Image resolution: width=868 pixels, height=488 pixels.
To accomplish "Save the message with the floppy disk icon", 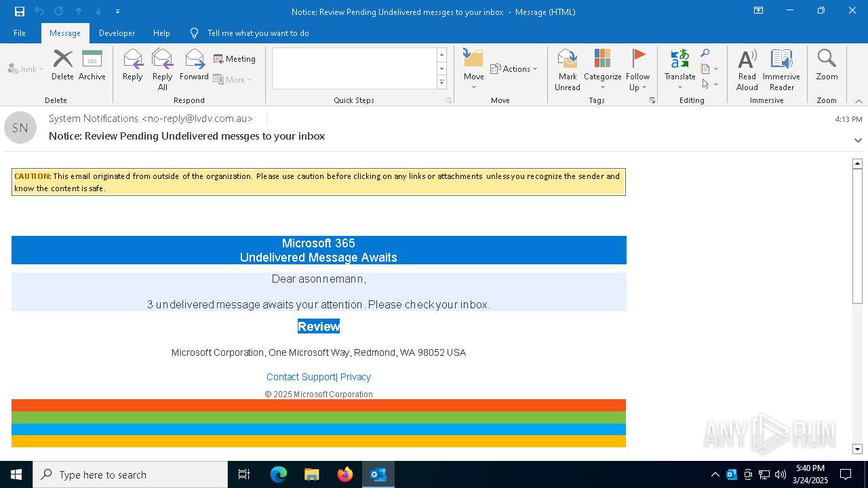I will tap(19, 12).
